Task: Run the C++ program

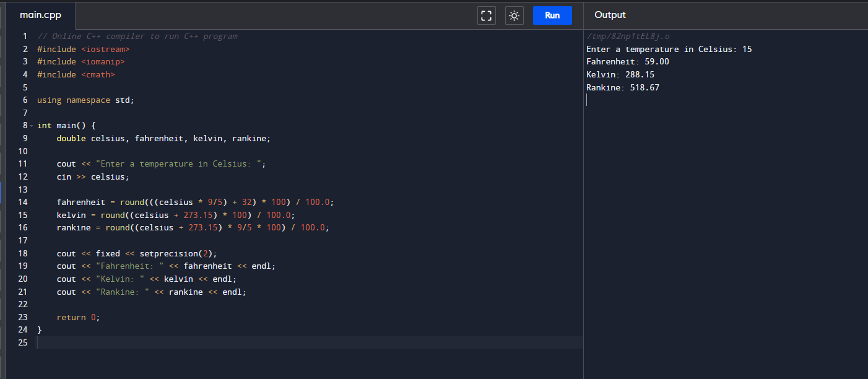Action: 552,15
